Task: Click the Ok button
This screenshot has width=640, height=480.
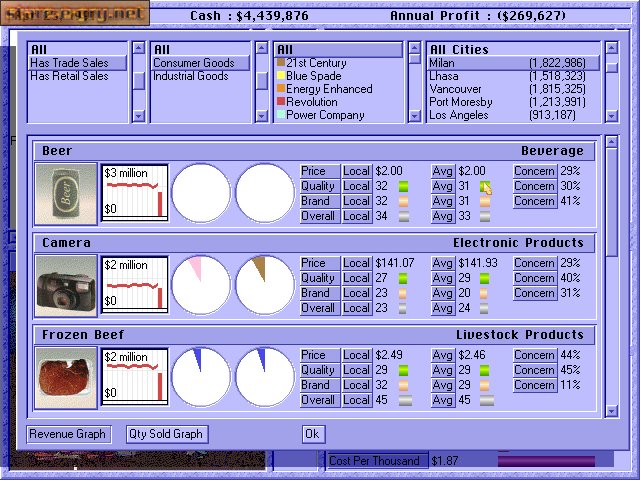Action: [313, 434]
